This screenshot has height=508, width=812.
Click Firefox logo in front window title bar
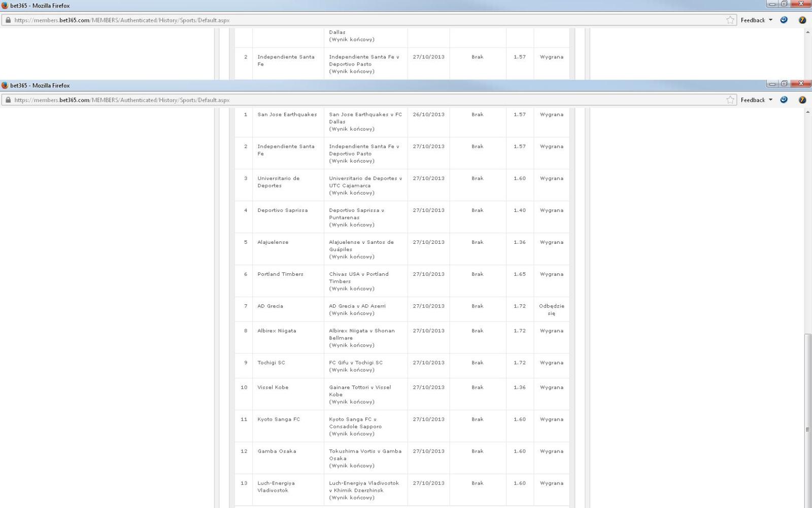point(5,85)
